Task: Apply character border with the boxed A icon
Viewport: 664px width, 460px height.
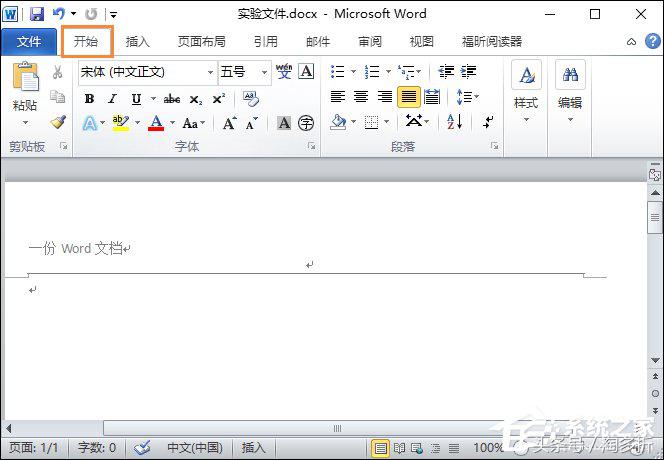Action: coord(306,72)
